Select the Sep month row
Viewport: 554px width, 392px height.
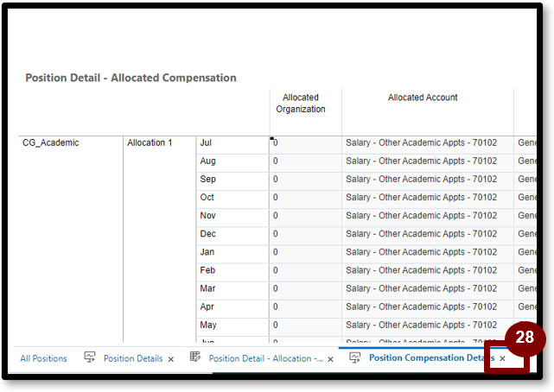(232, 180)
